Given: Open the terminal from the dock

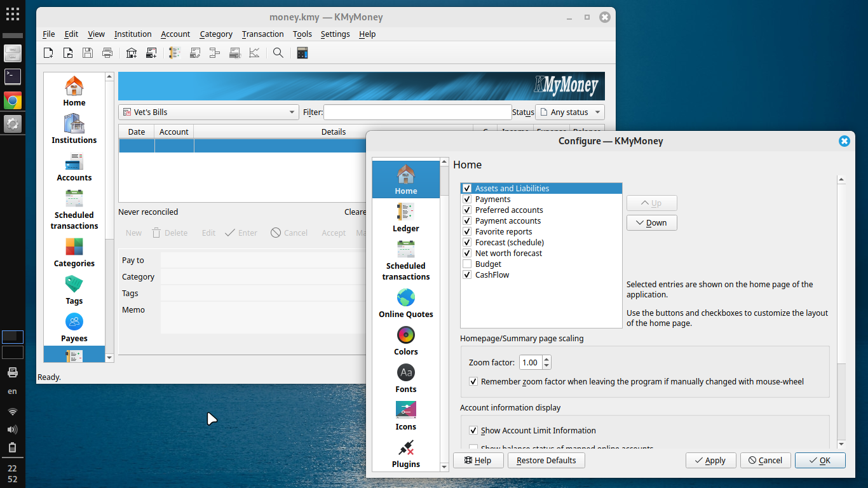Looking at the screenshot, I should pyautogui.click(x=13, y=77).
